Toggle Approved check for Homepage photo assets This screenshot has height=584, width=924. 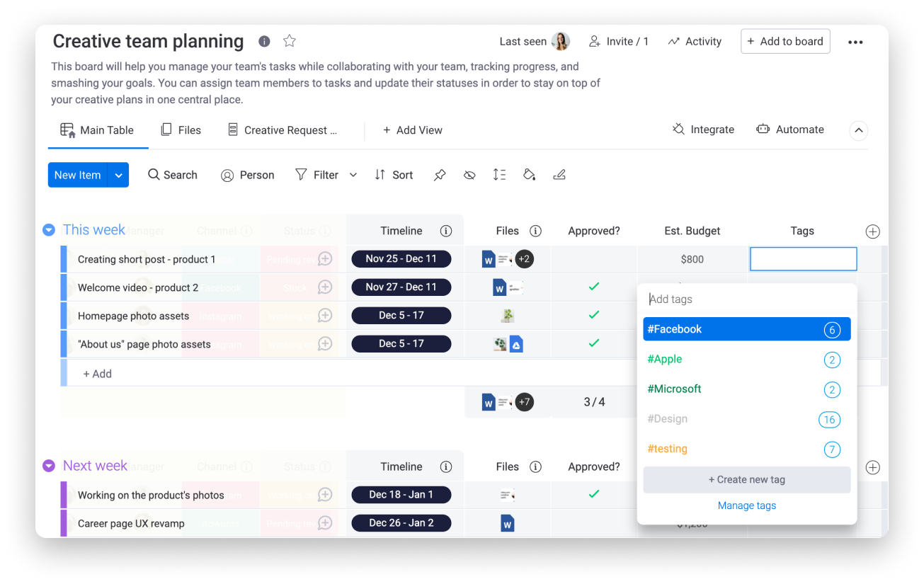click(594, 315)
